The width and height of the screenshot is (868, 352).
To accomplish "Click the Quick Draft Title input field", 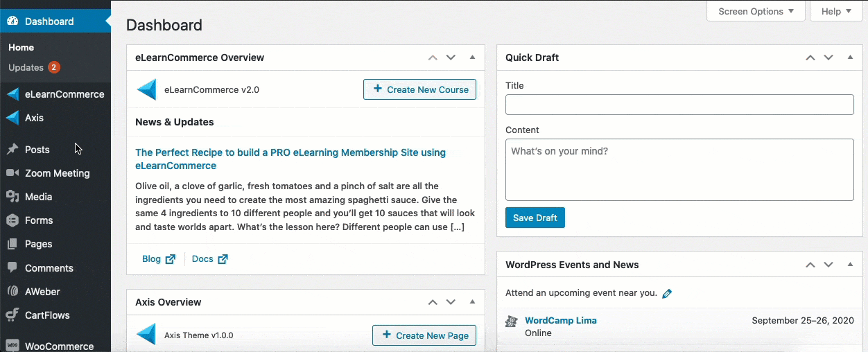I will coord(679,105).
